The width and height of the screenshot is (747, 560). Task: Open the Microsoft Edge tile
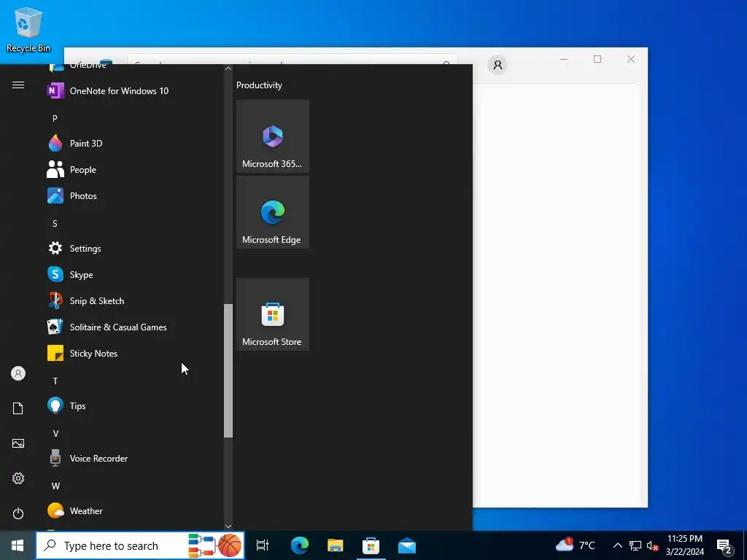coord(273,212)
